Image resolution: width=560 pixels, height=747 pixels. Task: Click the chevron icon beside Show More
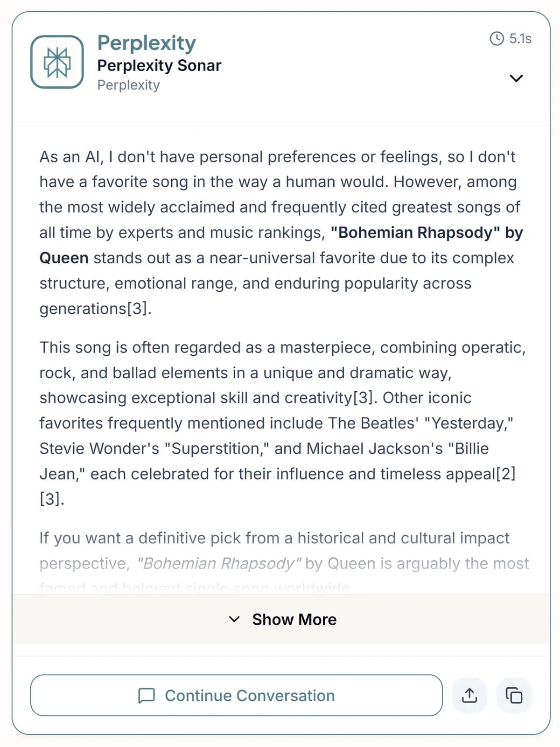click(234, 620)
